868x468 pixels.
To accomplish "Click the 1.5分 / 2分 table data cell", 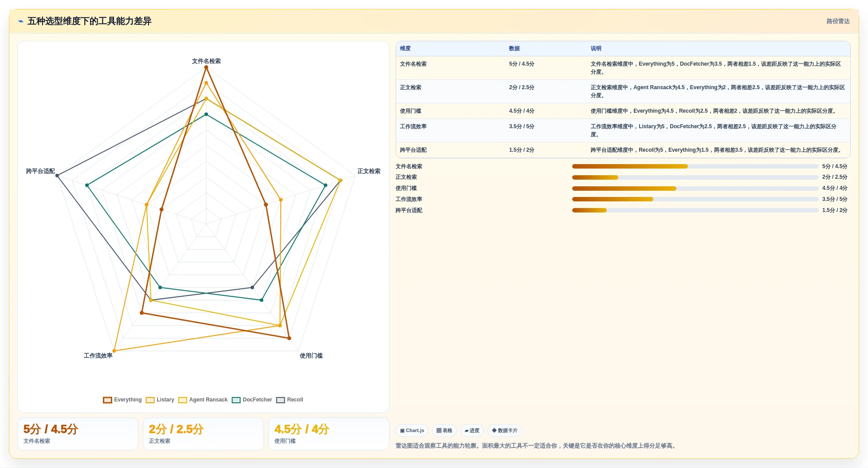I will coord(522,150).
